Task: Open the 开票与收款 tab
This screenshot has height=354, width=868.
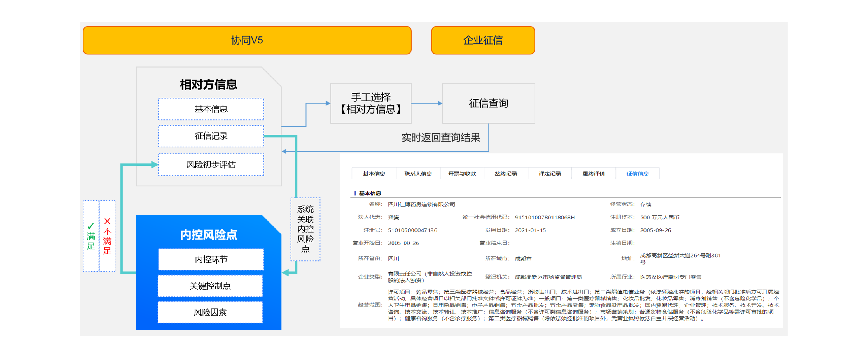Action: point(462,173)
